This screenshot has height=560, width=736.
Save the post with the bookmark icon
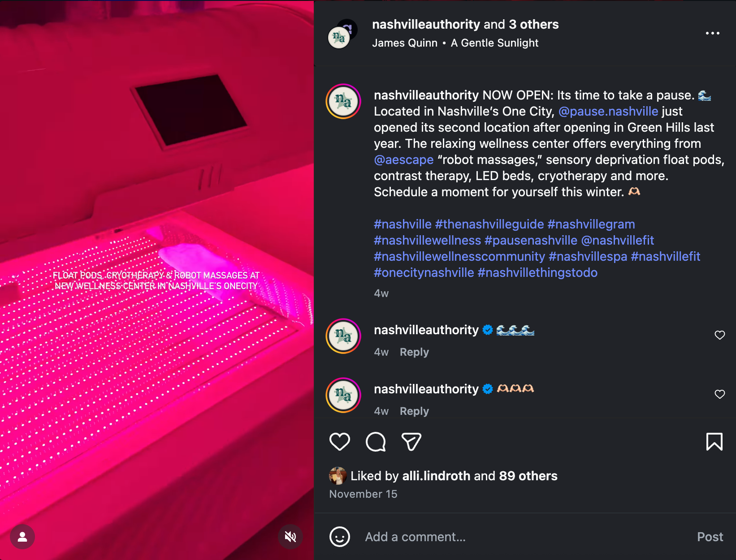(714, 442)
